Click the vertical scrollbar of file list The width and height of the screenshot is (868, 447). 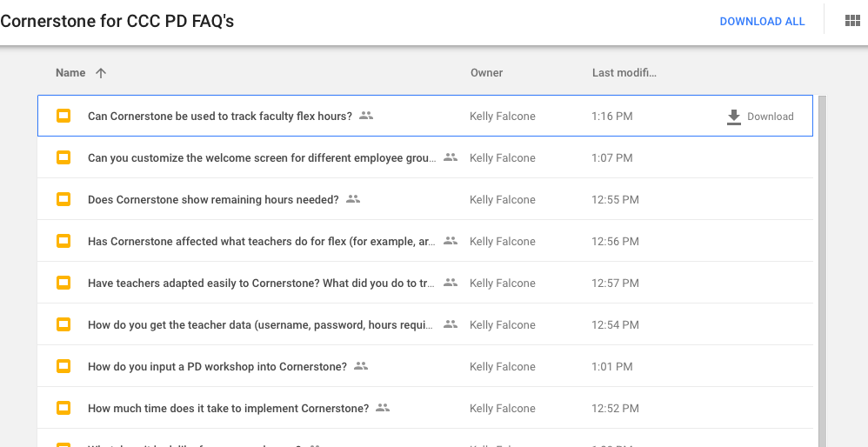(822, 271)
